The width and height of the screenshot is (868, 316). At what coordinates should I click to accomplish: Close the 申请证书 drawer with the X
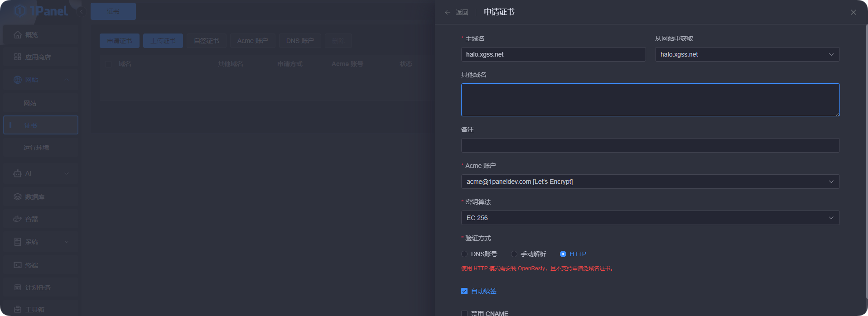[854, 12]
